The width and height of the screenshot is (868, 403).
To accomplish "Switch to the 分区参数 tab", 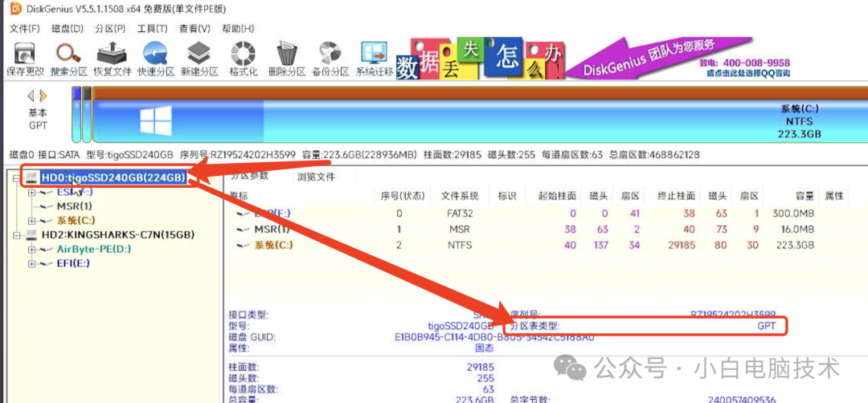I will tap(250, 176).
